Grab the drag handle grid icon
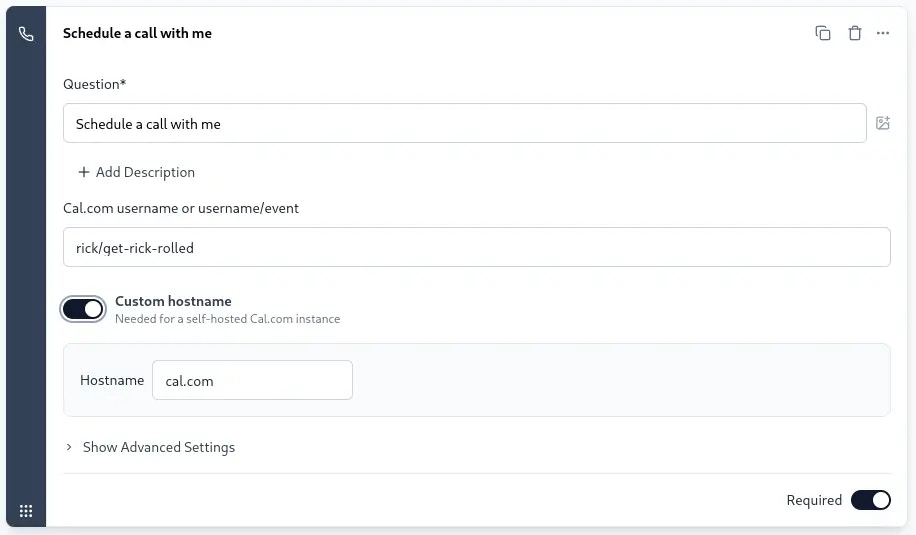 point(26,510)
